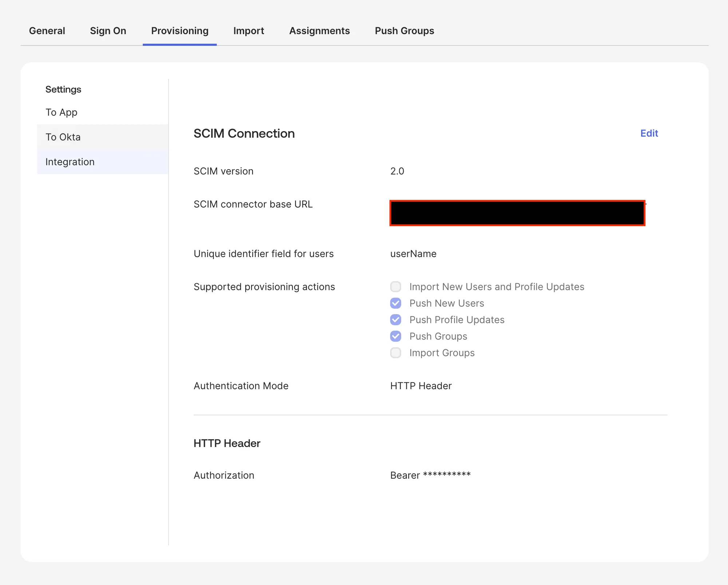Click the HTTP Header authentication mode value
The height and width of the screenshot is (585, 728).
421,386
